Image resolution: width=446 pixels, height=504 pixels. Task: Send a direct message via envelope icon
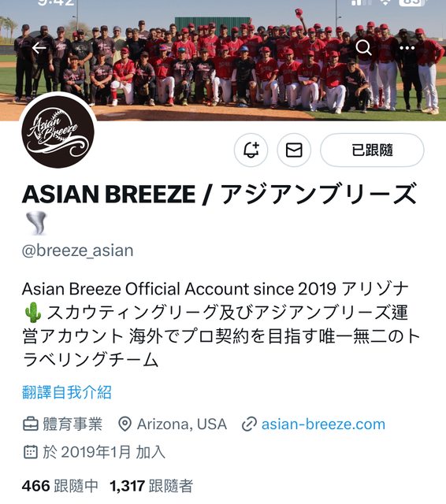pos(294,150)
